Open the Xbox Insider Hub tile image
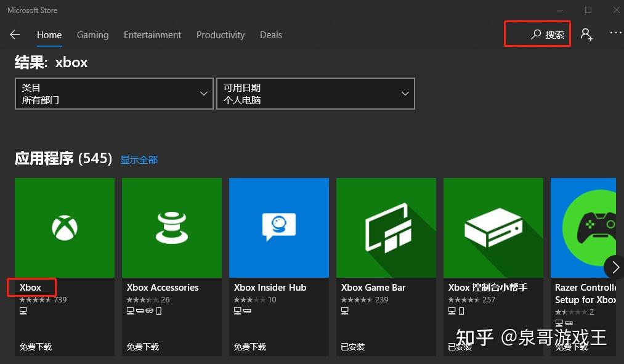The height and width of the screenshot is (364, 624). (x=279, y=227)
